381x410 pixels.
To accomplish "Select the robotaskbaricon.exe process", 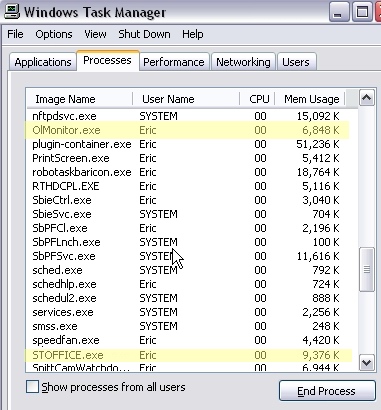I will (187, 172).
